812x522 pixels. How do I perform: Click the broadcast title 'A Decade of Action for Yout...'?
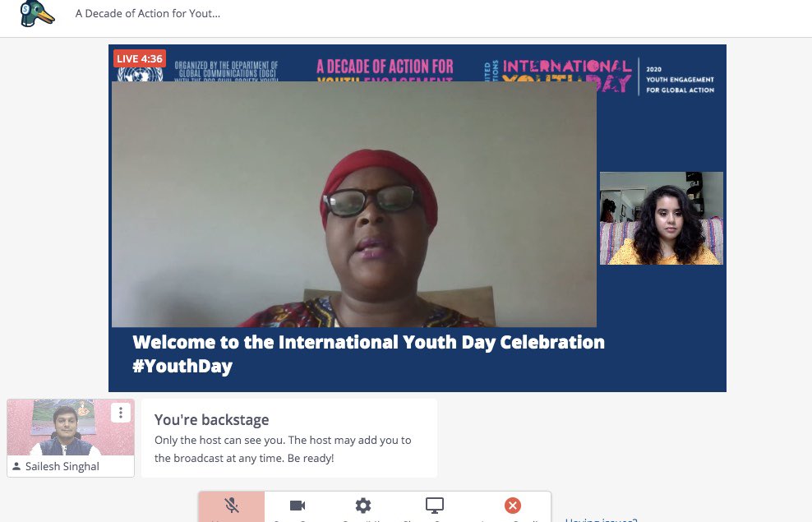[x=148, y=14]
